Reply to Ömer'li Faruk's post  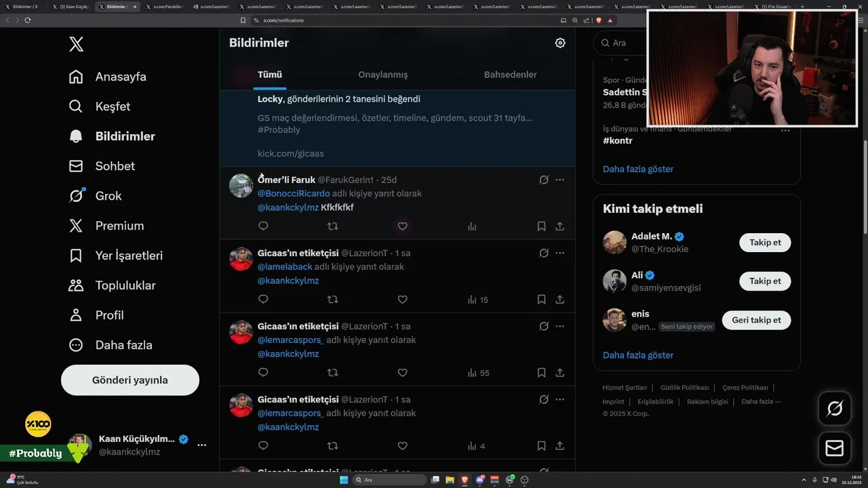tap(263, 226)
